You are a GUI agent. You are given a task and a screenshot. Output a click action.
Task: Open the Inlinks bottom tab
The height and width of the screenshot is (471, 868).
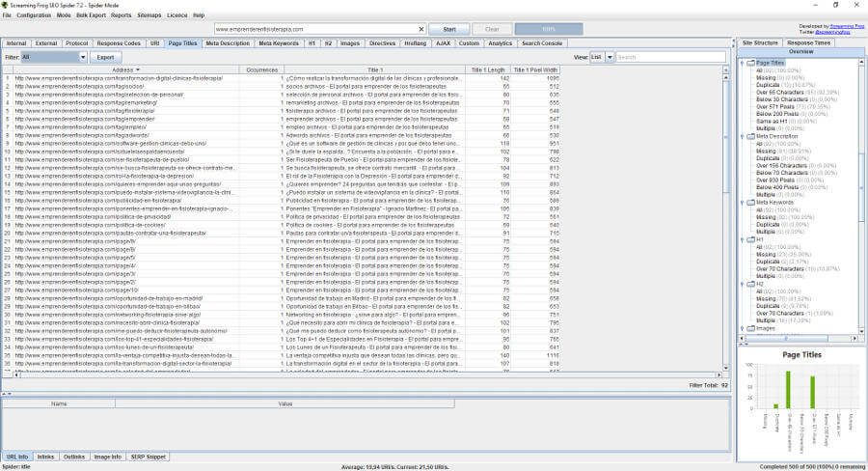pyautogui.click(x=45, y=457)
